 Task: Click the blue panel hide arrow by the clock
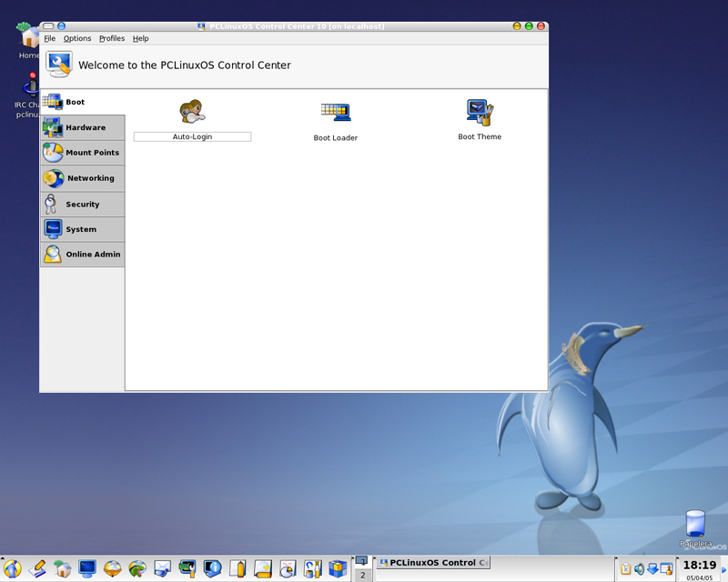point(723,569)
